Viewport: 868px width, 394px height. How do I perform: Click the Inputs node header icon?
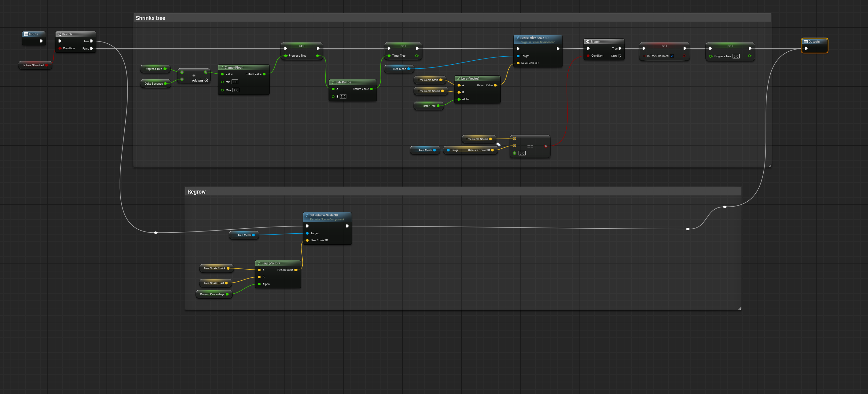click(26, 34)
